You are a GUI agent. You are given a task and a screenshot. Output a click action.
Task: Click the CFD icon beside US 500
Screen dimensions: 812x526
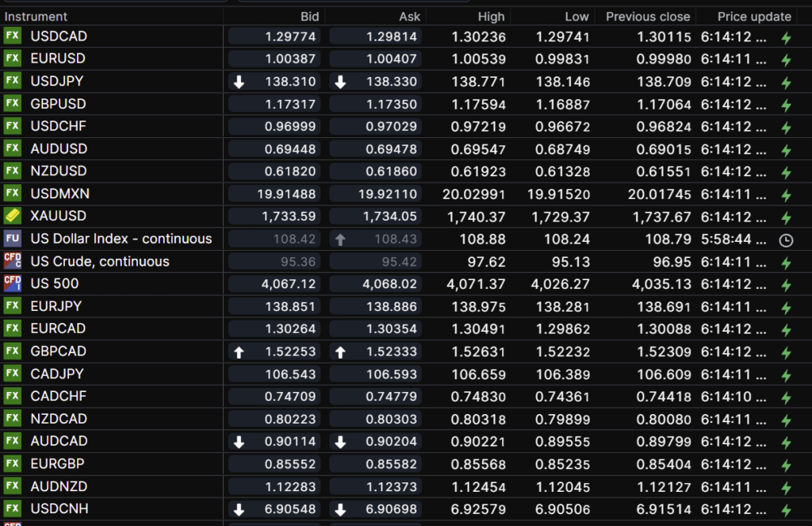12,283
